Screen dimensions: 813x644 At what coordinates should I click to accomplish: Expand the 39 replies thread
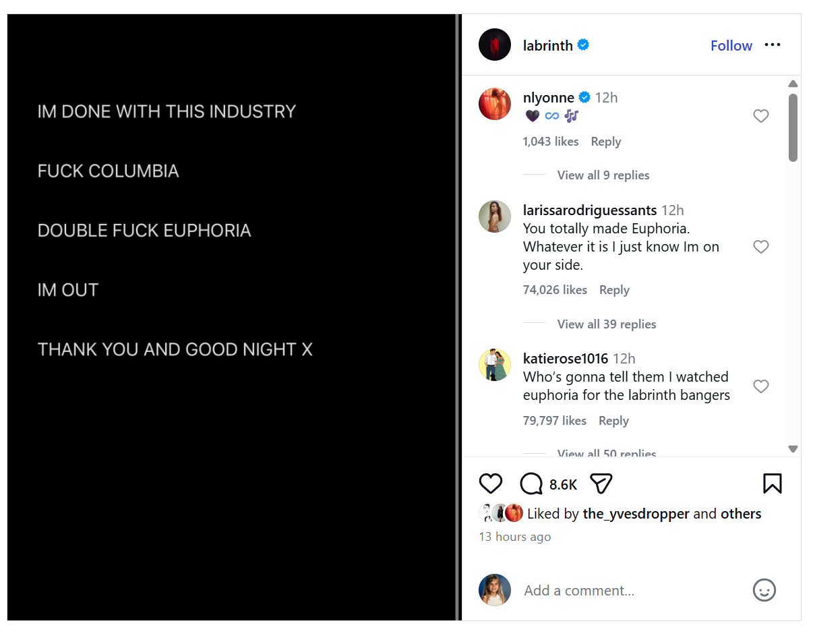tap(606, 324)
